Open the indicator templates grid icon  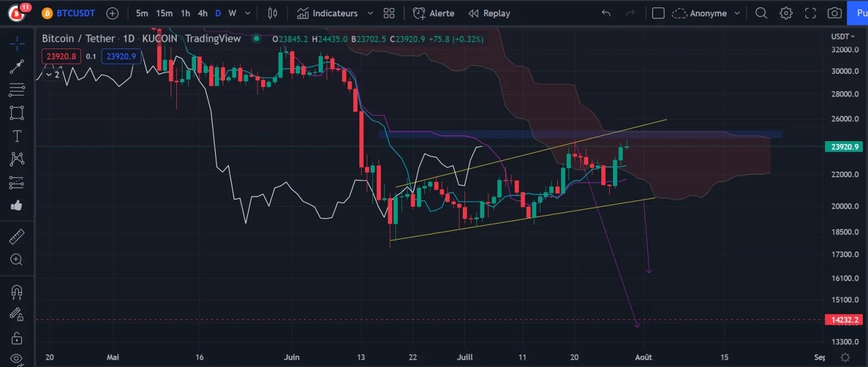(389, 13)
